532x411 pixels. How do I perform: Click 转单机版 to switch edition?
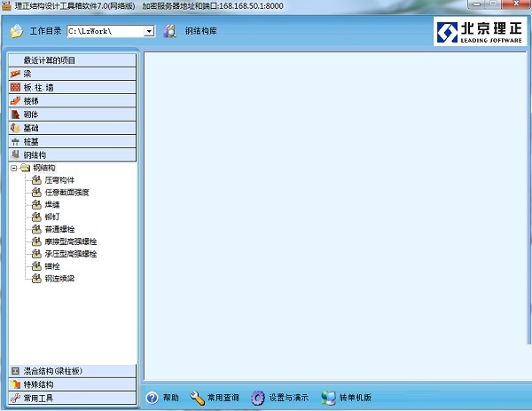click(346, 398)
